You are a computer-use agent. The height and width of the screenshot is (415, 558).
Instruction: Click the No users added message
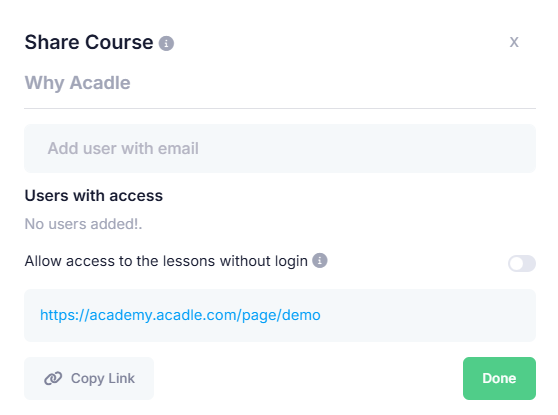(x=83, y=224)
